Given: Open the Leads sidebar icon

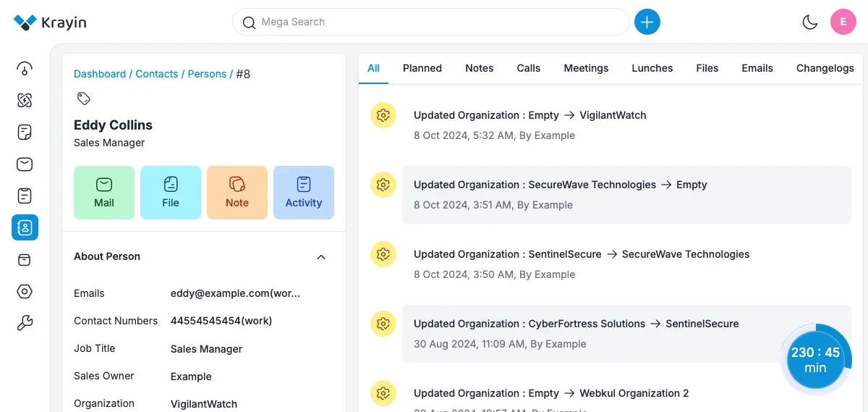Looking at the screenshot, I should (25, 101).
